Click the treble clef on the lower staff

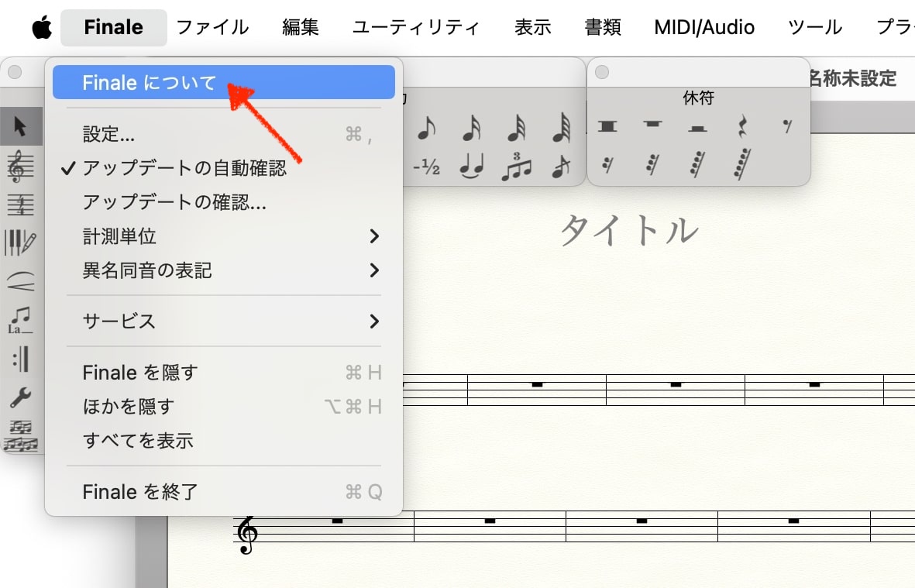coord(247,535)
